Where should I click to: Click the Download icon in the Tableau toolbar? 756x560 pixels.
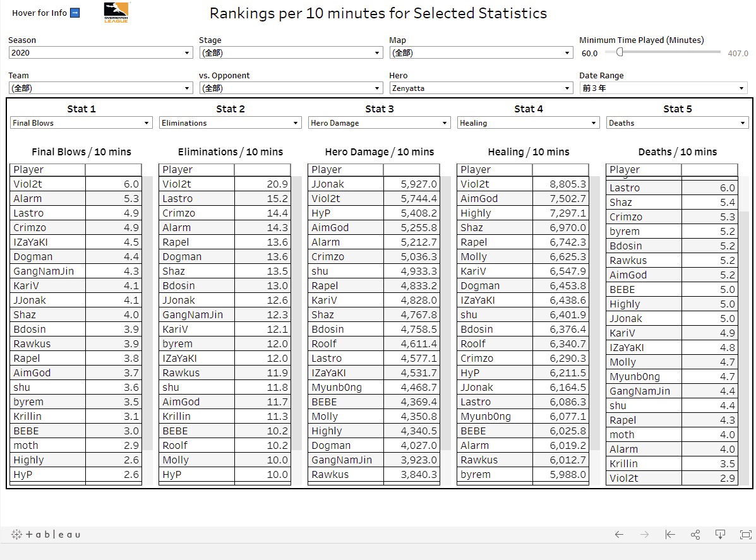720,535
